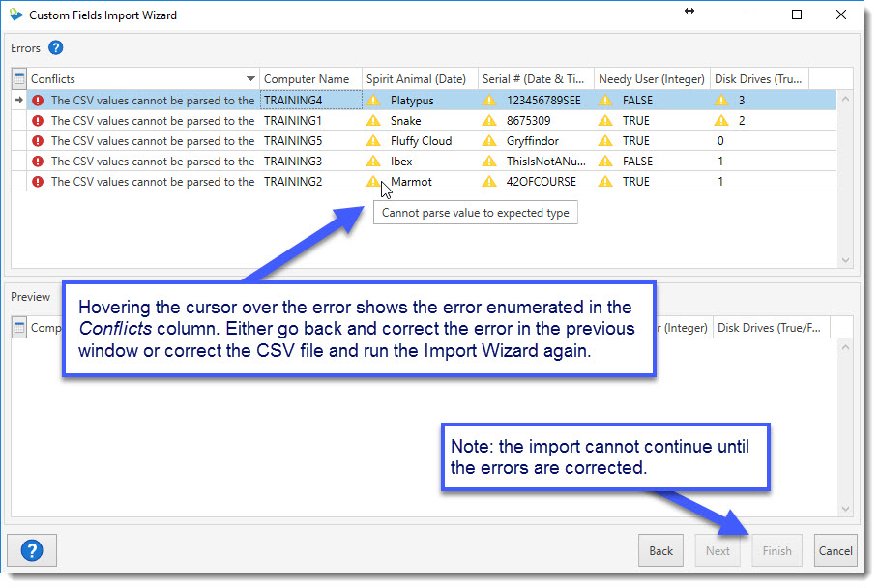The image size is (879, 588).
Task: Click Preview grid scrollbar down arrow
Action: (845, 509)
